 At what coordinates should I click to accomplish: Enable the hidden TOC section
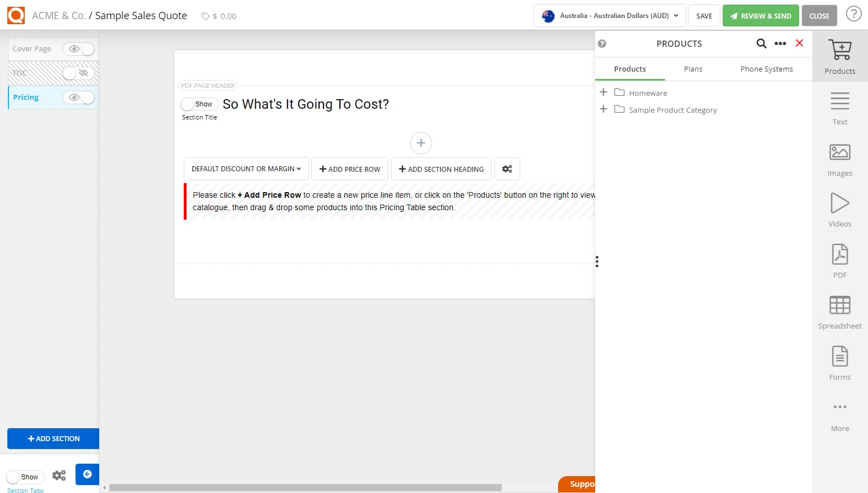(x=79, y=73)
